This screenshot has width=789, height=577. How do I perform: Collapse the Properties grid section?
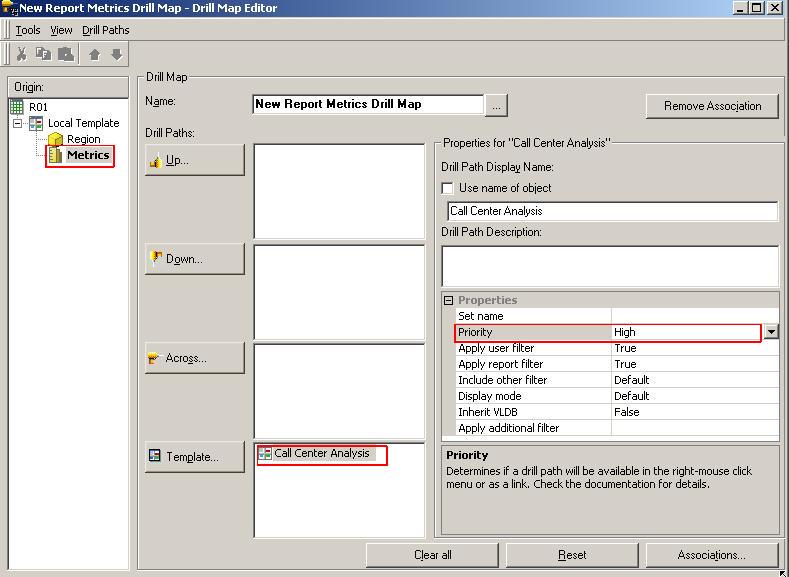449,300
